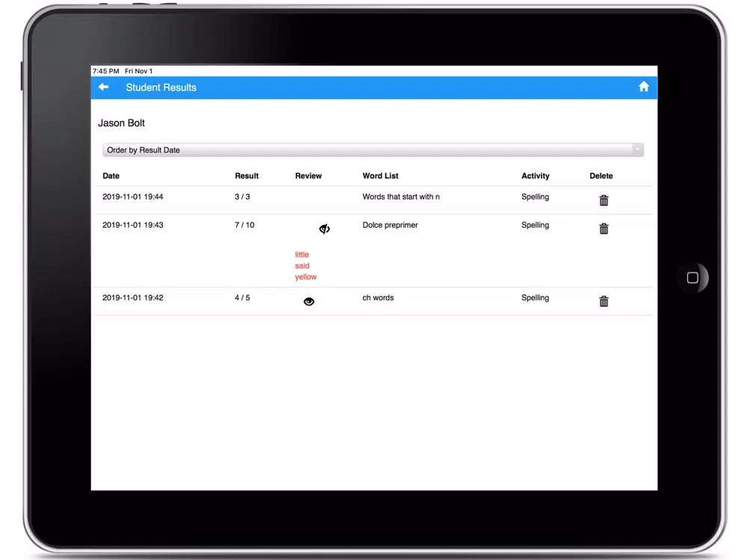
Task: Show review words for ch words
Action: coord(309,302)
